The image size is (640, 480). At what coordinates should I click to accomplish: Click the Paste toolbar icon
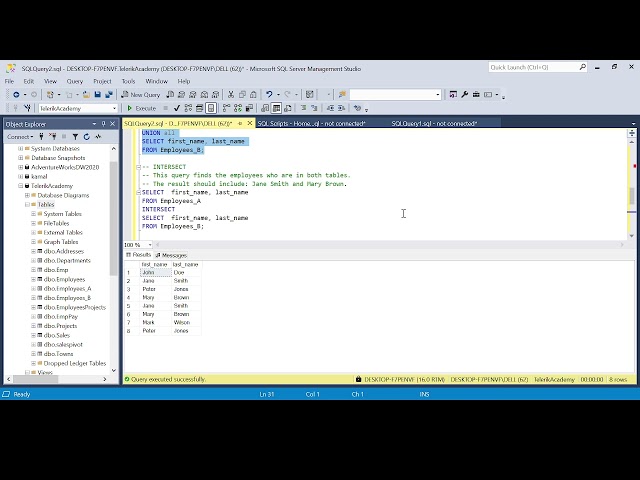click(253, 95)
